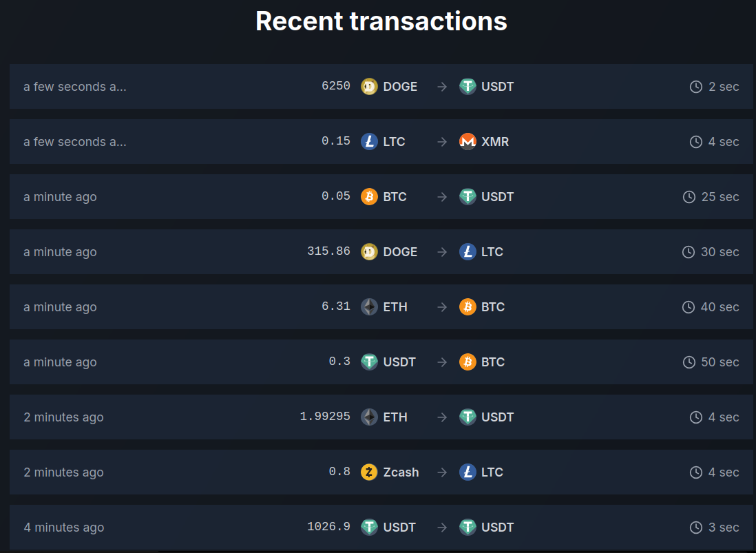Click arrow between Zcash and LTC
756x553 pixels.
[442, 472]
